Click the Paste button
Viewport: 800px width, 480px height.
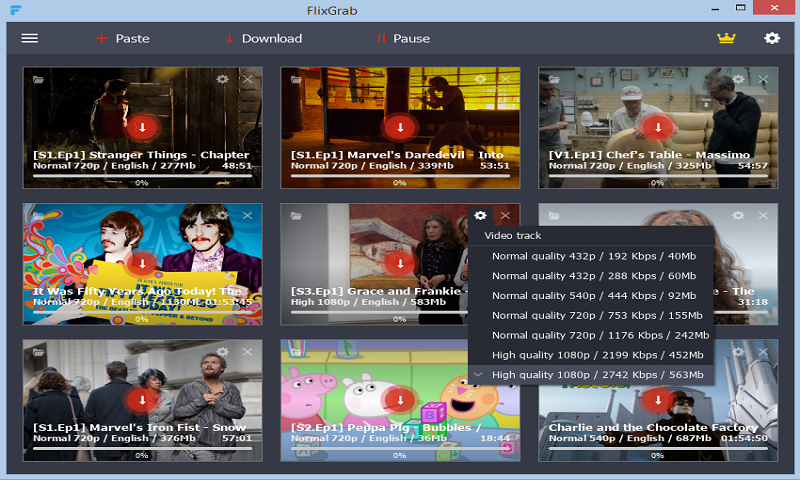[x=122, y=38]
